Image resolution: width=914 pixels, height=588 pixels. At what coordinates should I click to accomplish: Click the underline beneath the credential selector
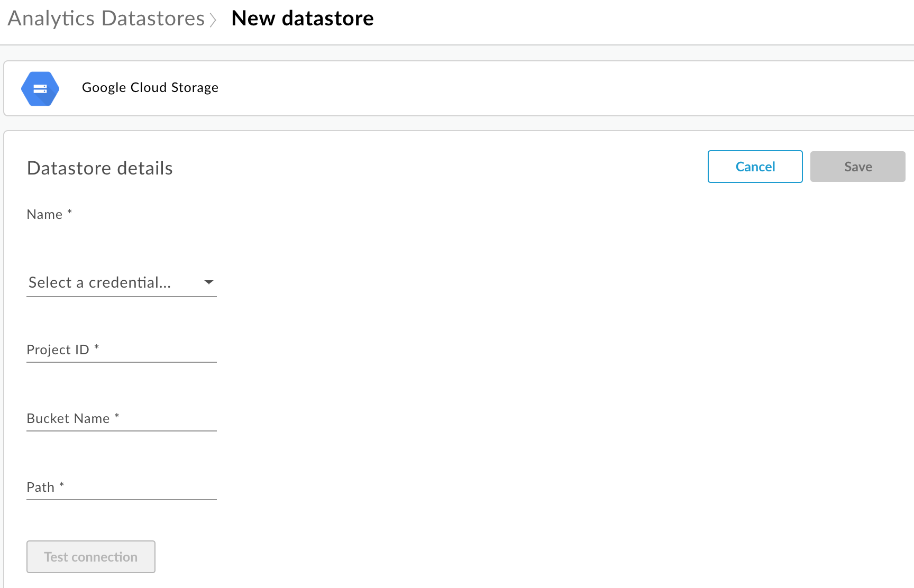coord(122,297)
